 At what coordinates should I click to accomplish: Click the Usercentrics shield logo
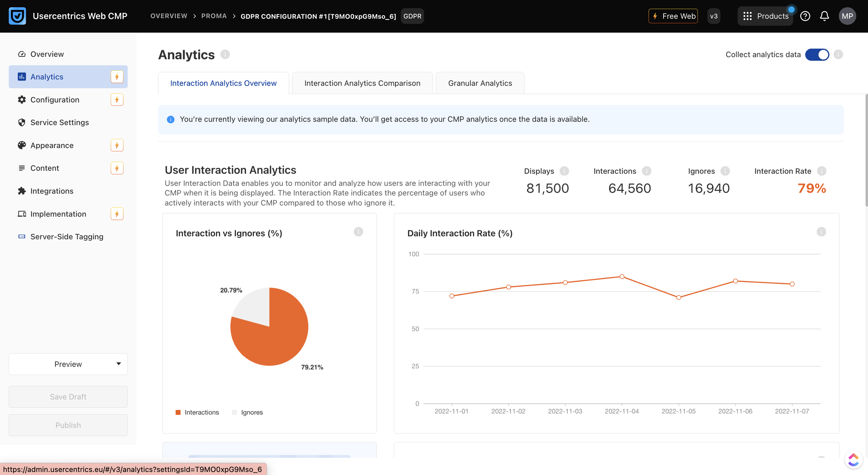click(x=17, y=16)
